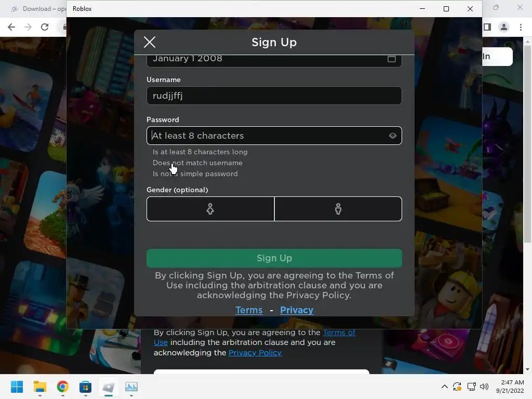The image size is (532, 399).
Task: Toggle password visibility with eye icon
Action: pyautogui.click(x=393, y=136)
